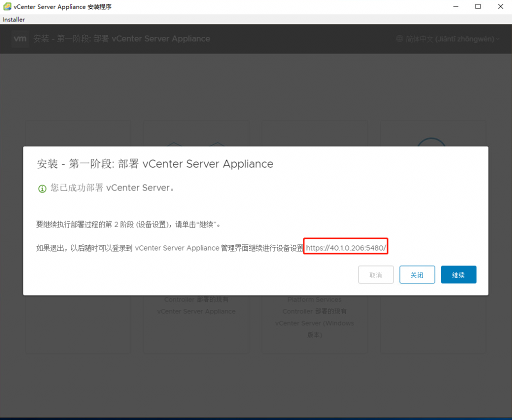512x420 pixels.
Task: Open the https://40.1.0.206:5480/ management link
Action: coord(346,248)
